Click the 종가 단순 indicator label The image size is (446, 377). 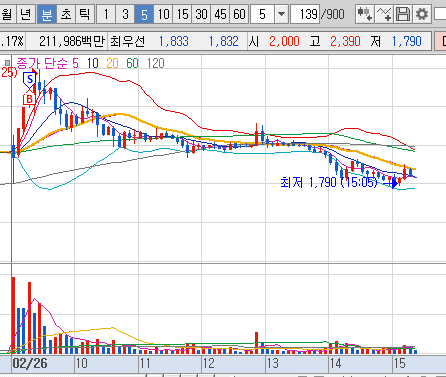42,63
